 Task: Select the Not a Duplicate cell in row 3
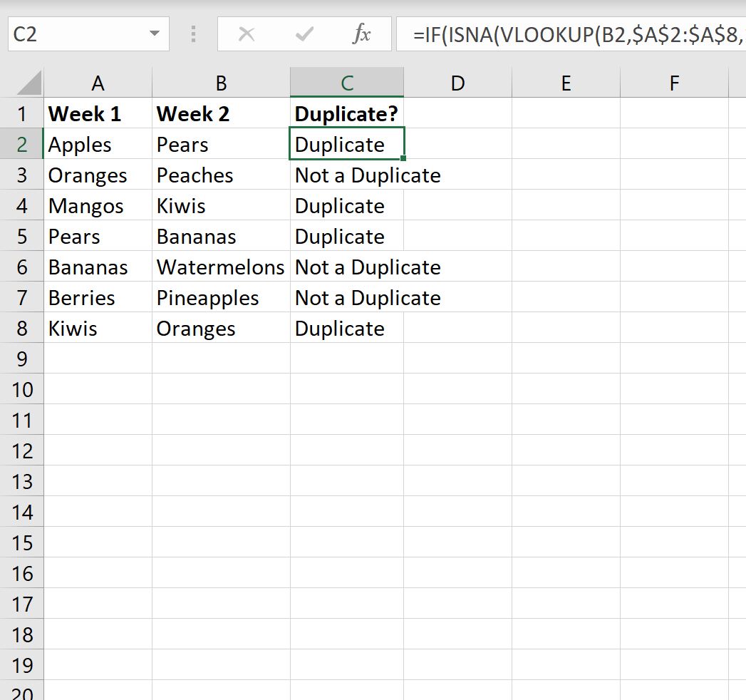point(346,175)
